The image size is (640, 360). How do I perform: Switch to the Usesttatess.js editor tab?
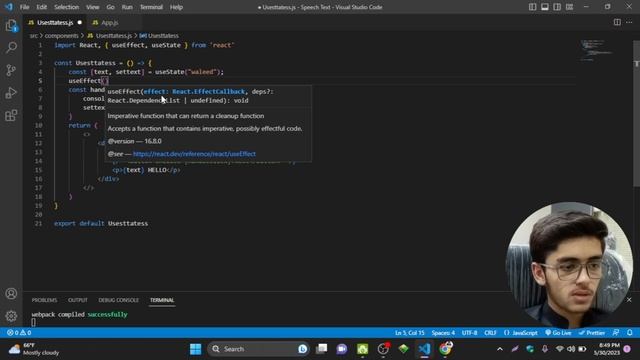point(55,22)
